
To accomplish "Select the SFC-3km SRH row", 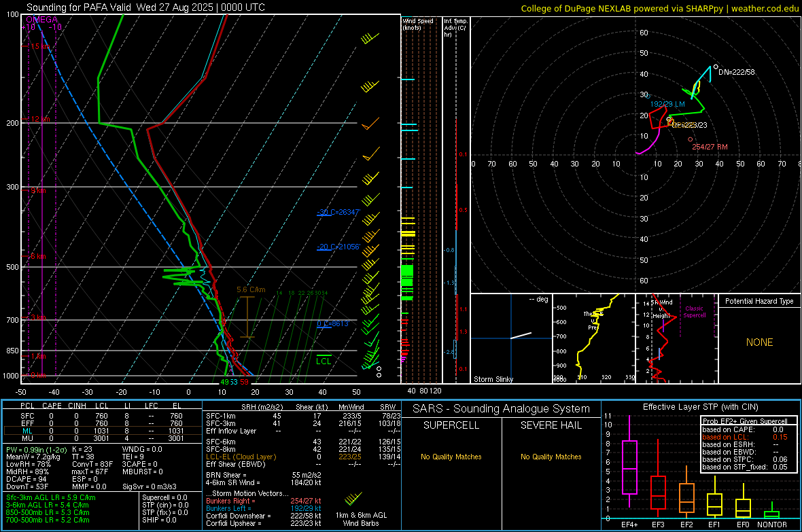I will click(x=303, y=423).
